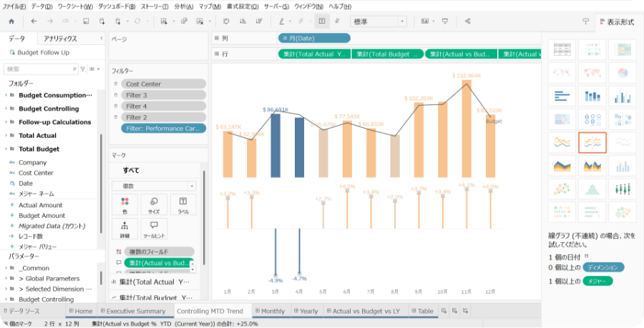Open the 複数 mark type dropdown
Screen dimensions: 644x328
point(154,186)
